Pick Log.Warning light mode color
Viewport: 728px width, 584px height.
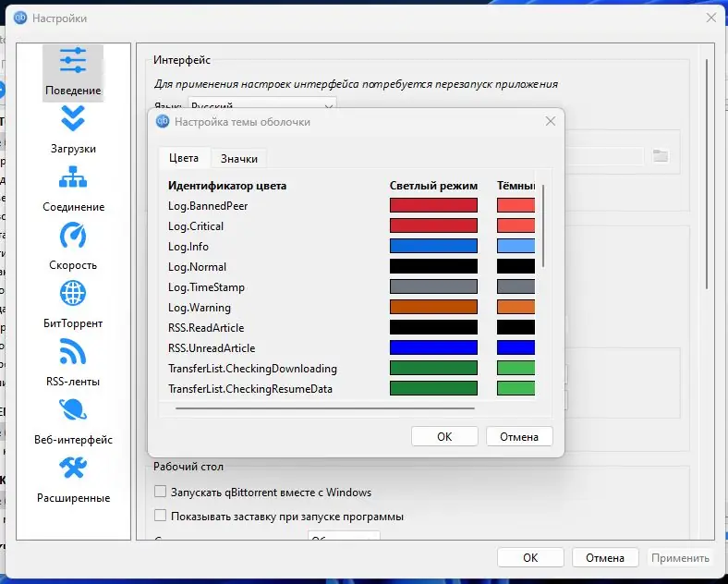point(433,307)
